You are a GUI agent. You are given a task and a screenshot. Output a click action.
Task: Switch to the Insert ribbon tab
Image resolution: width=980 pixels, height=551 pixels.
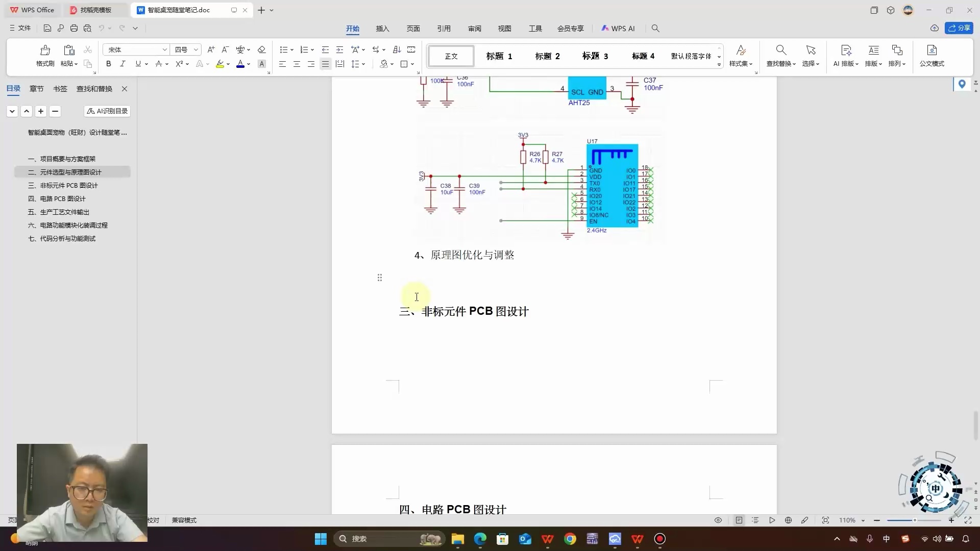(x=382, y=29)
